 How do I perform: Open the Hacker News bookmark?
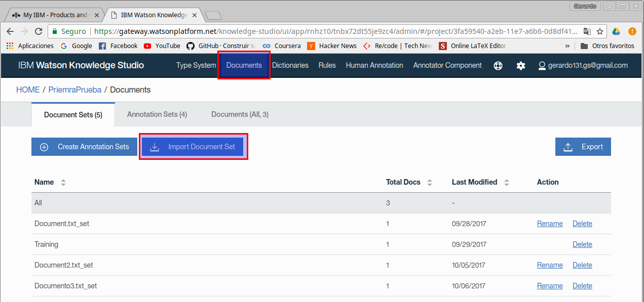coord(332,46)
